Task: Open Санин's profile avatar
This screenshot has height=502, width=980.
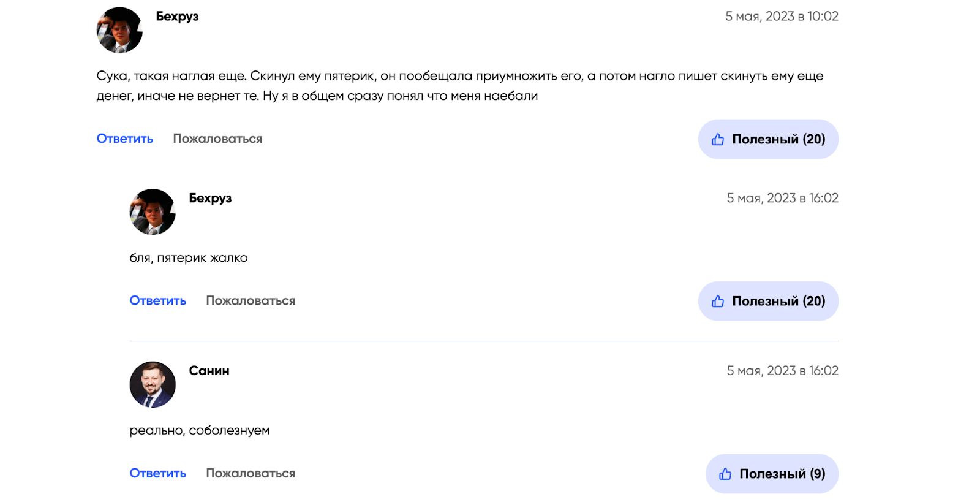Action: 153,385
